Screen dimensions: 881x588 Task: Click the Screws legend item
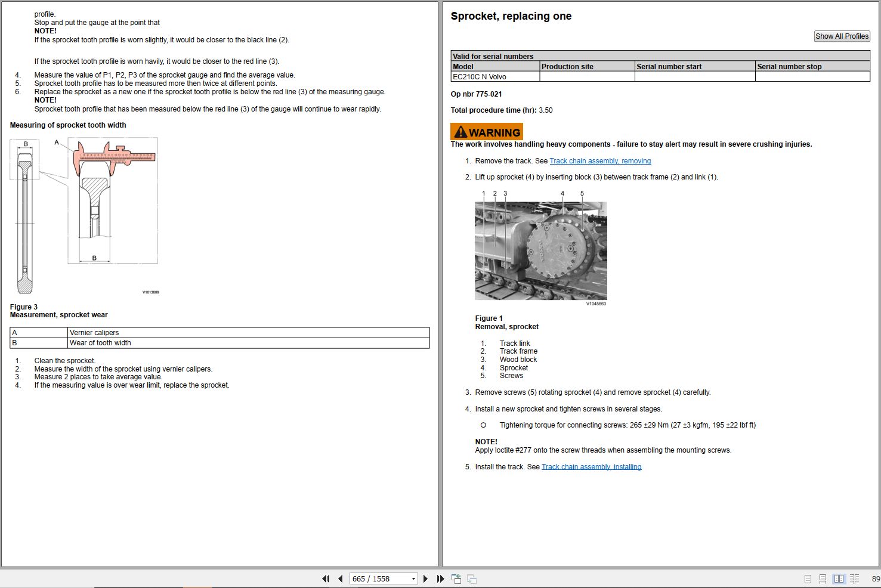click(511, 376)
